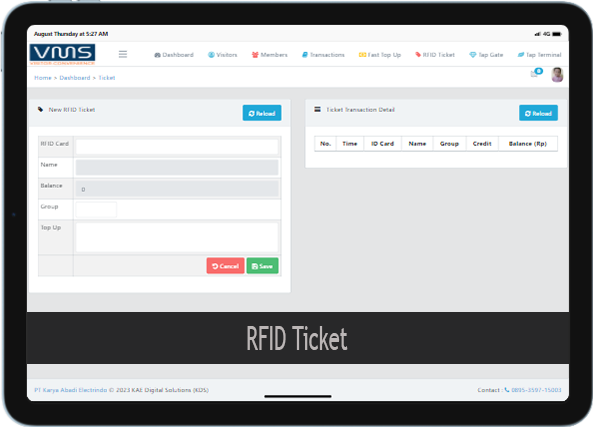Image resolution: width=593 pixels, height=428 pixels.
Task: Click the green Save button
Action: (262, 266)
